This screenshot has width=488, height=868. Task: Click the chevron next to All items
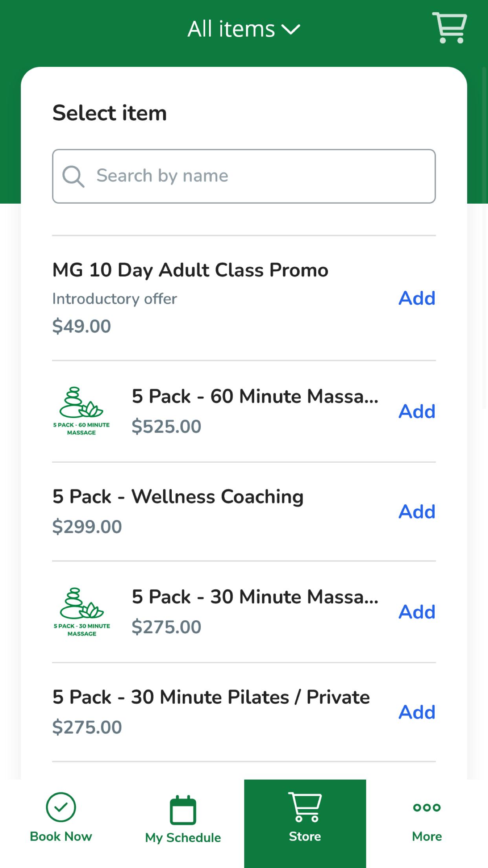(291, 29)
